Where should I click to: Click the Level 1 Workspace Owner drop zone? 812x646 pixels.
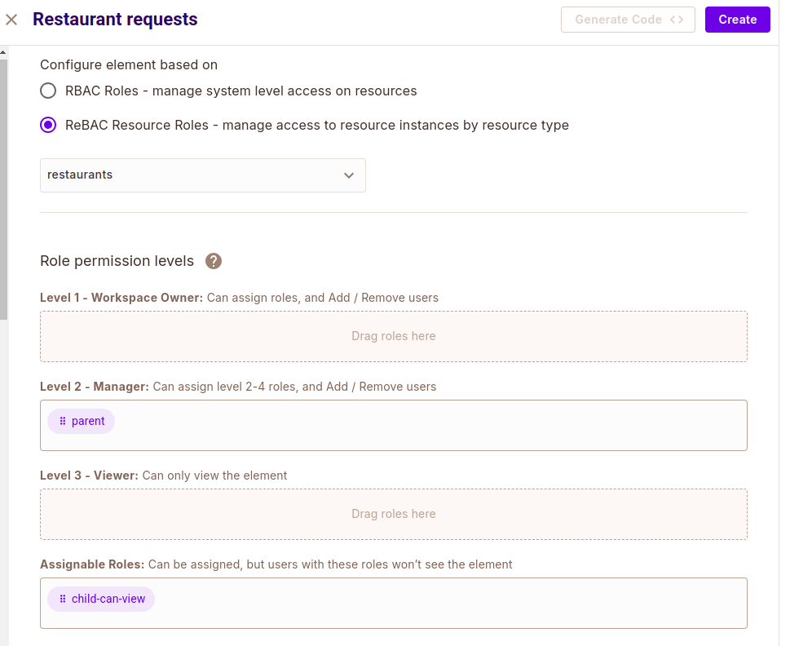tap(393, 336)
